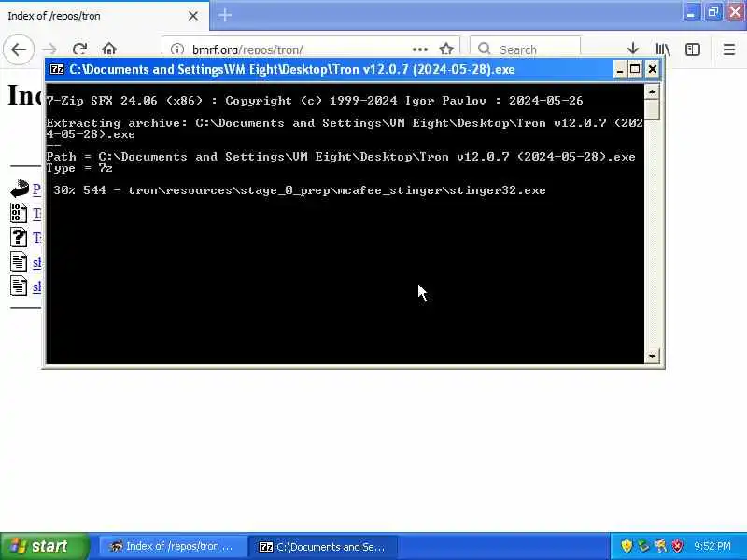The width and height of the screenshot is (747, 560).
Task: Click the 'Type = 7z' console line
Action: pyautogui.click(x=79, y=168)
